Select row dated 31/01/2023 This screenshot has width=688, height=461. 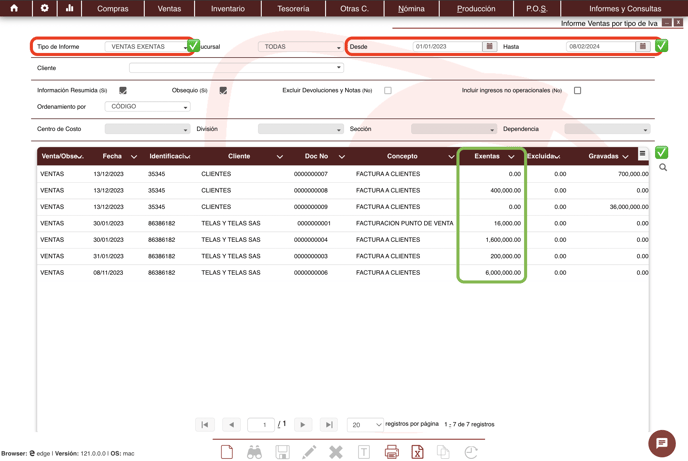pyautogui.click(x=343, y=256)
